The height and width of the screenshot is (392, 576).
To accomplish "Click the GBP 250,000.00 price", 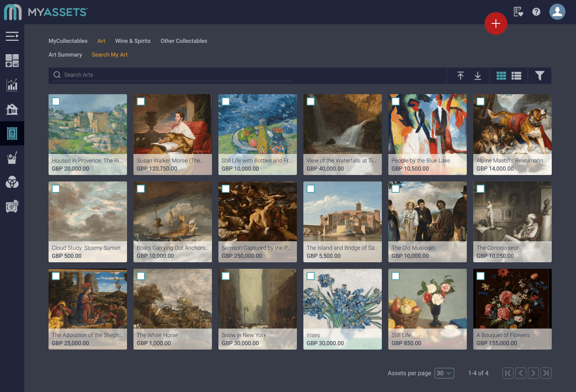I will [x=242, y=256].
